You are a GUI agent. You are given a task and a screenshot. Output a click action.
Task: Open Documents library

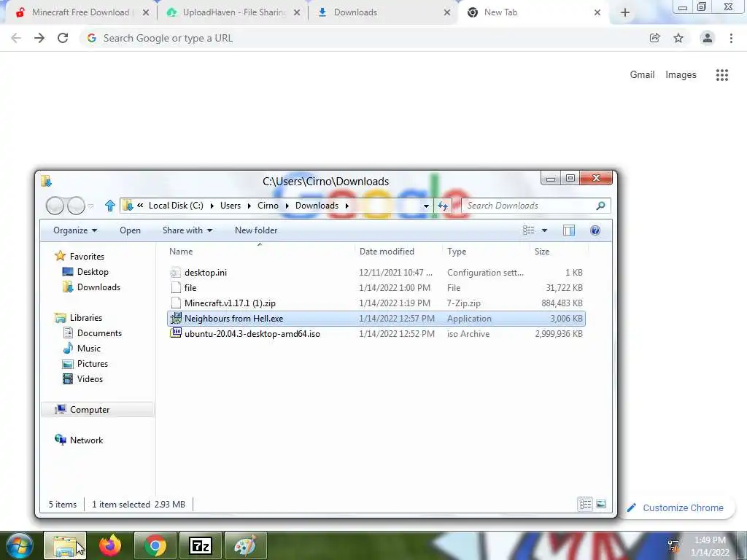93,332
